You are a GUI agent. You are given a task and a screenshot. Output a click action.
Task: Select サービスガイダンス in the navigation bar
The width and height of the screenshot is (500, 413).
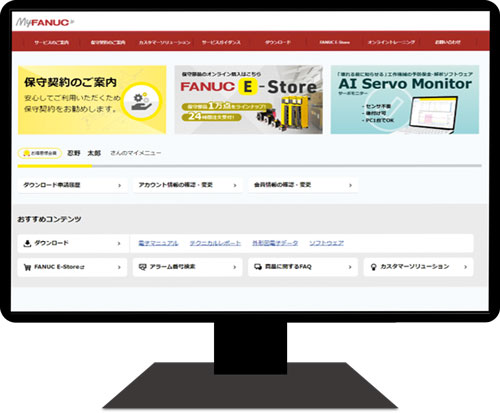221,42
